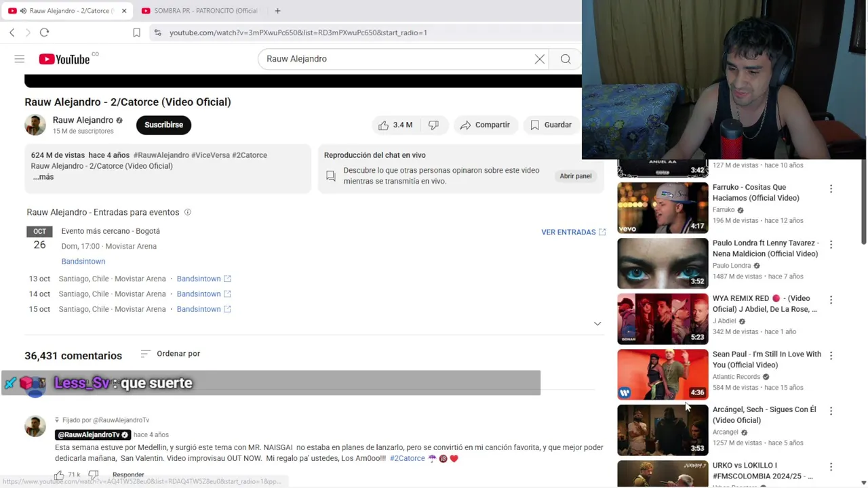Clear the search box text with X

pos(540,59)
